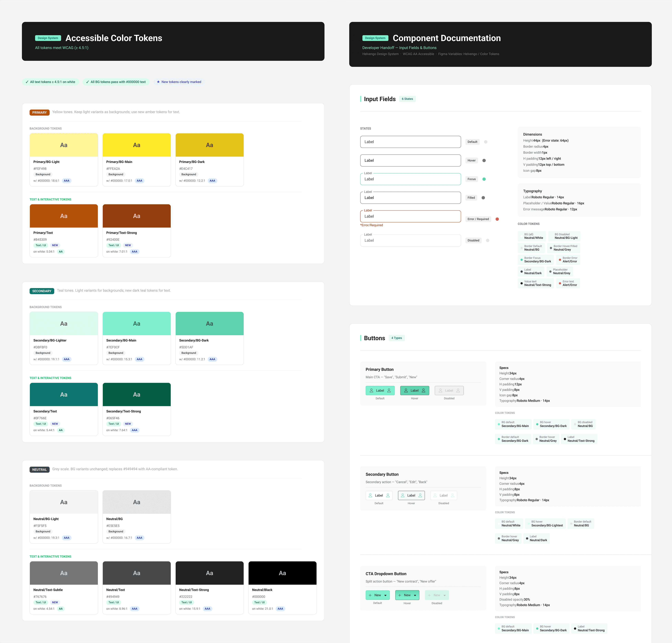This screenshot has width=672, height=643.
Task: Open dropdown caret on hover New button
Action: click(x=415, y=595)
